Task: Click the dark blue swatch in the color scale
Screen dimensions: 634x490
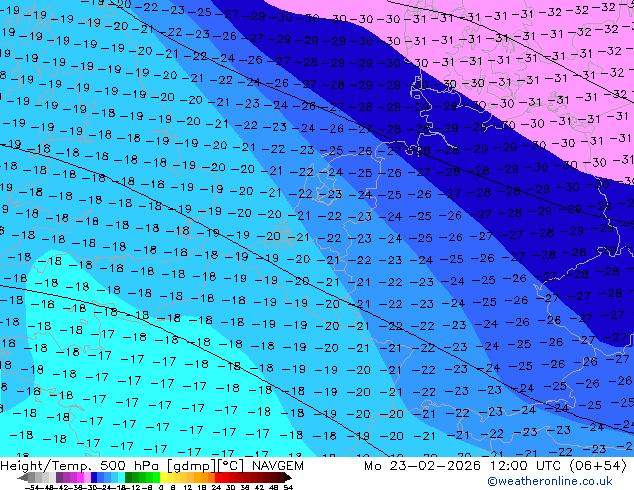Action: click(94, 477)
